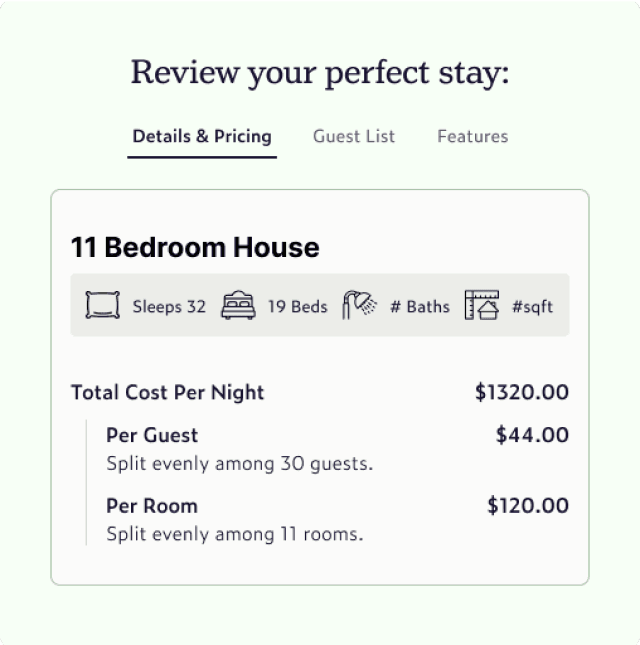Switch to the Details & Pricing tab
This screenshot has height=645, width=640.
(202, 137)
